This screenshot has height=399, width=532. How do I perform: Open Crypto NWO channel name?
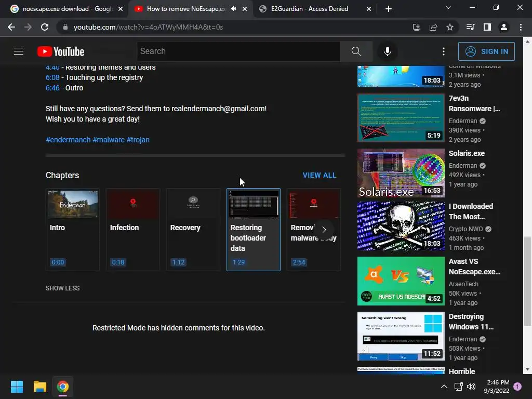pyautogui.click(x=465, y=229)
